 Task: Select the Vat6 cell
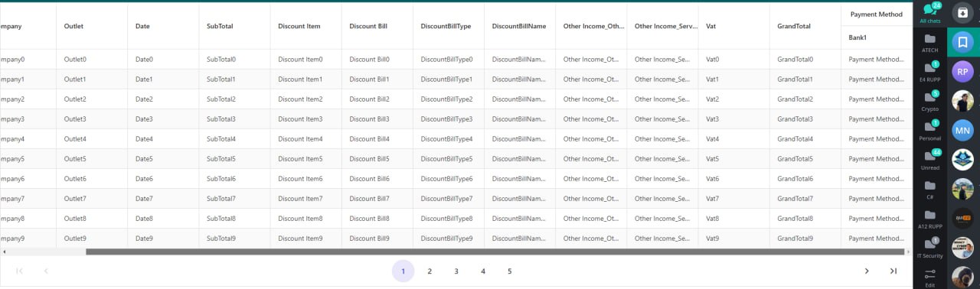[733, 178]
